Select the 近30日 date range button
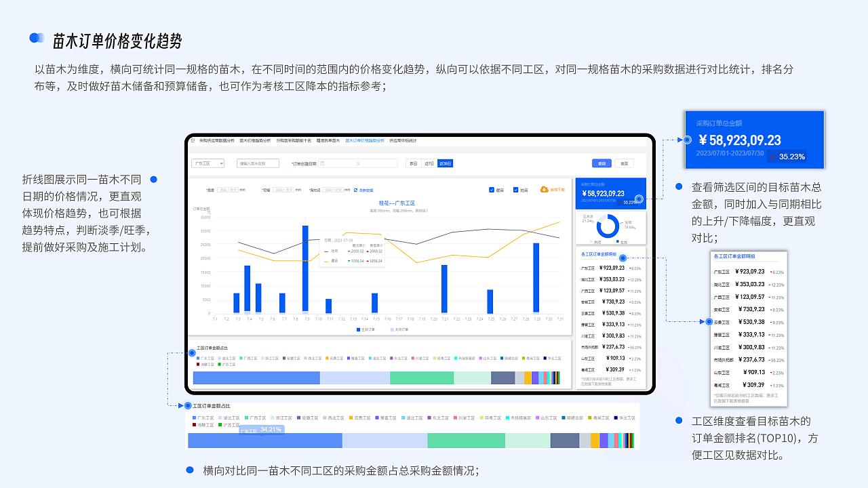868x488 pixels. pyautogui.click(x=445, y=163)
